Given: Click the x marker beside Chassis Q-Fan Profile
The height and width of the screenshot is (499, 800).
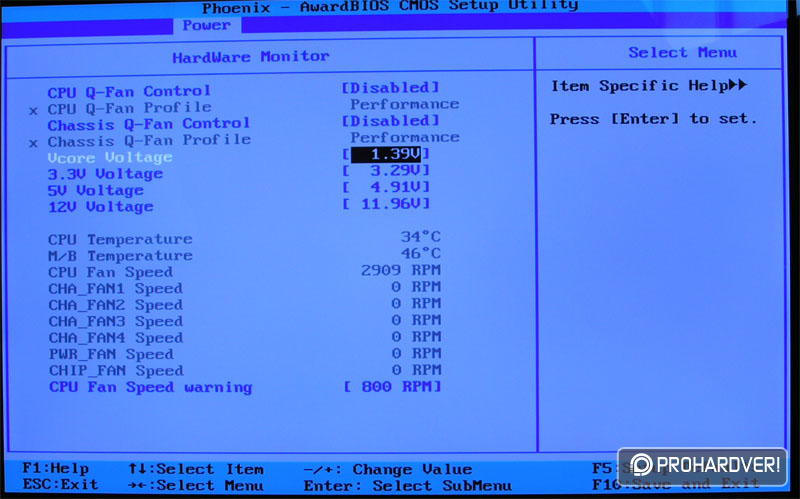Looking at the screenshot, I should pos(33,143).
